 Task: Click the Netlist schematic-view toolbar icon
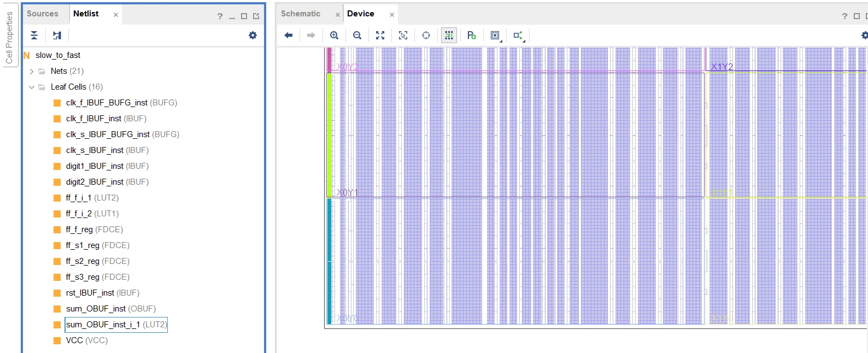point(57,36)
